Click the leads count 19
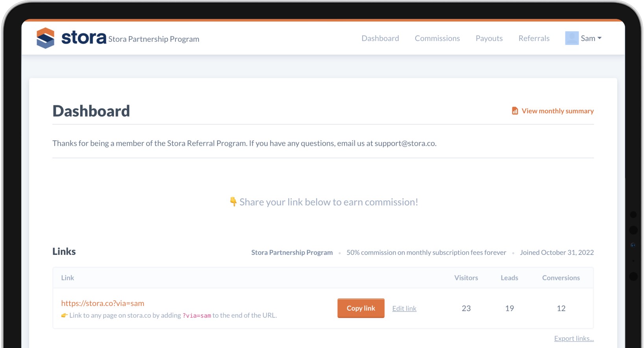The height and width of the screenshot is (348, 644). click(510, 308)
